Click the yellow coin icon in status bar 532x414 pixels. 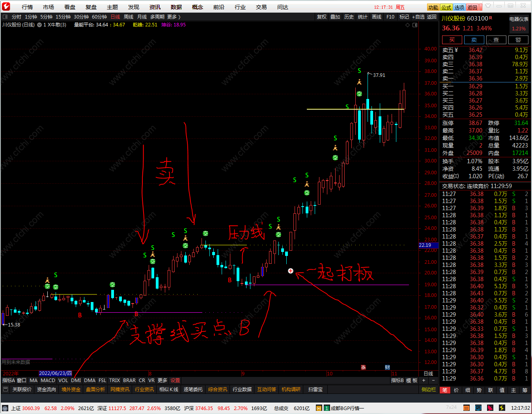point(318,408)
